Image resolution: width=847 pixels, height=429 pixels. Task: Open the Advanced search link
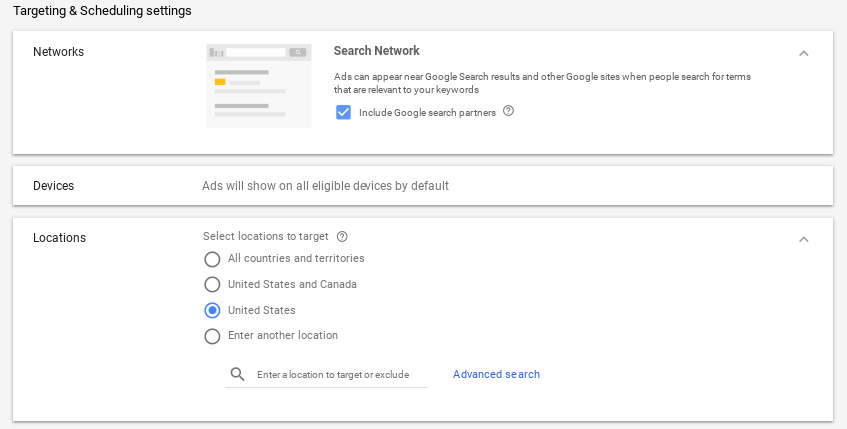[x=496, y=375]
